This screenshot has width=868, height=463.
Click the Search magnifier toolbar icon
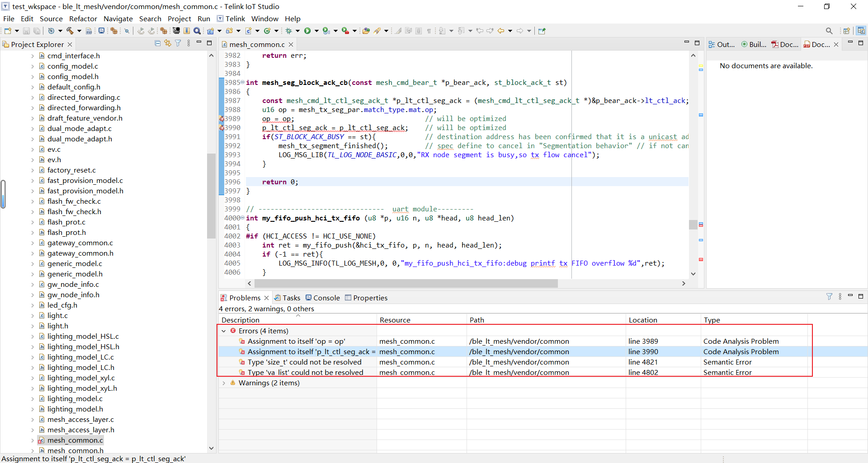[x=197, y=31]
